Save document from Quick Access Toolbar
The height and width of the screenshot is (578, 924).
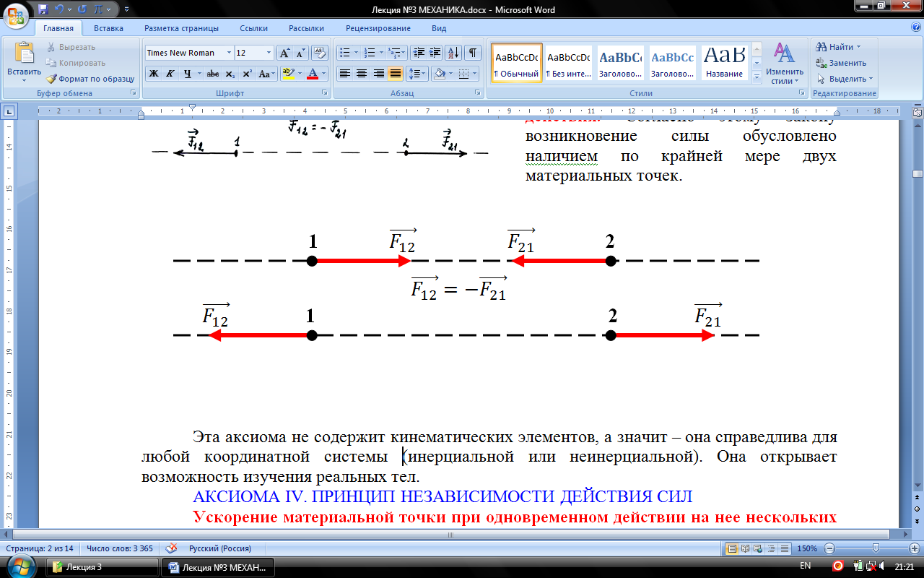[x=43, y=9]
